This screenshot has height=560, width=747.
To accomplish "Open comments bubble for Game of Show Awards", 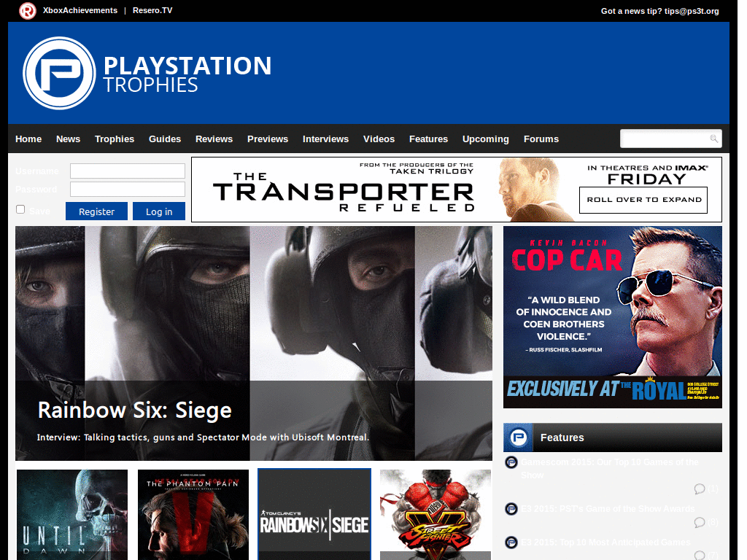I will (x=700, y=522).
